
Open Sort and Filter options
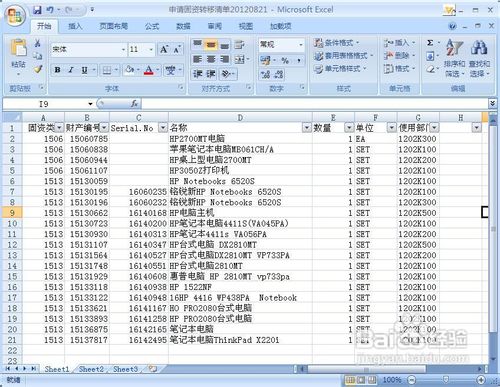point(454,58)
